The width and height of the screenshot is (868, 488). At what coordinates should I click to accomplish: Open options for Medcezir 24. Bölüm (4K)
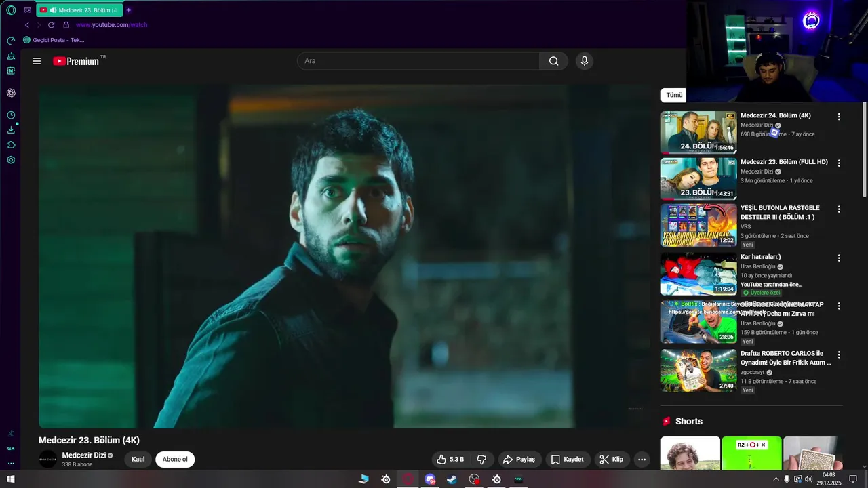839,117
